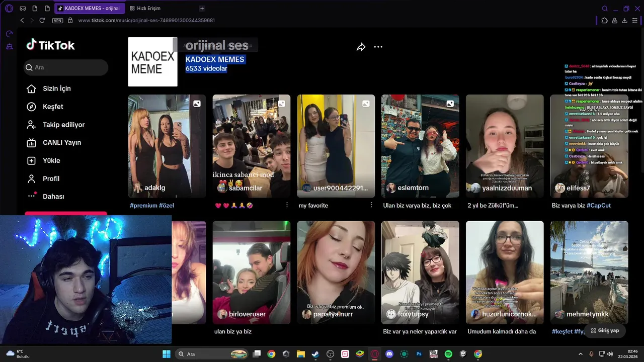644x362 pixels.
Task: Toggle the VPN badge in address bar
Action: click(x=58, y=21)
